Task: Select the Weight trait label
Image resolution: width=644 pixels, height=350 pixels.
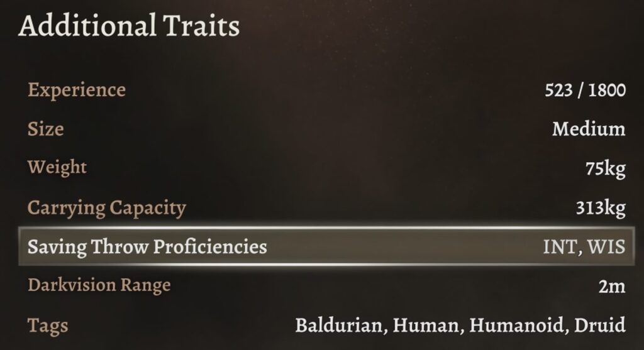Action: pos(57,168)
